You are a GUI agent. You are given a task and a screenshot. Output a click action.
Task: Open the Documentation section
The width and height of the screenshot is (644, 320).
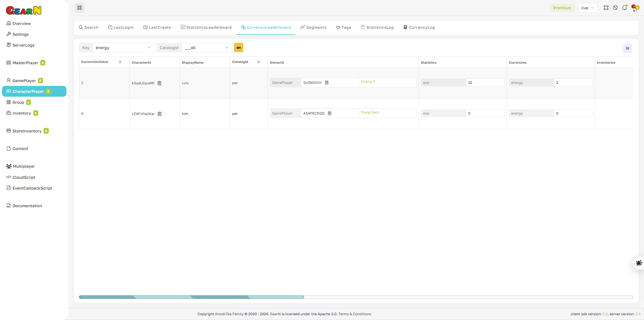point(27,206)
